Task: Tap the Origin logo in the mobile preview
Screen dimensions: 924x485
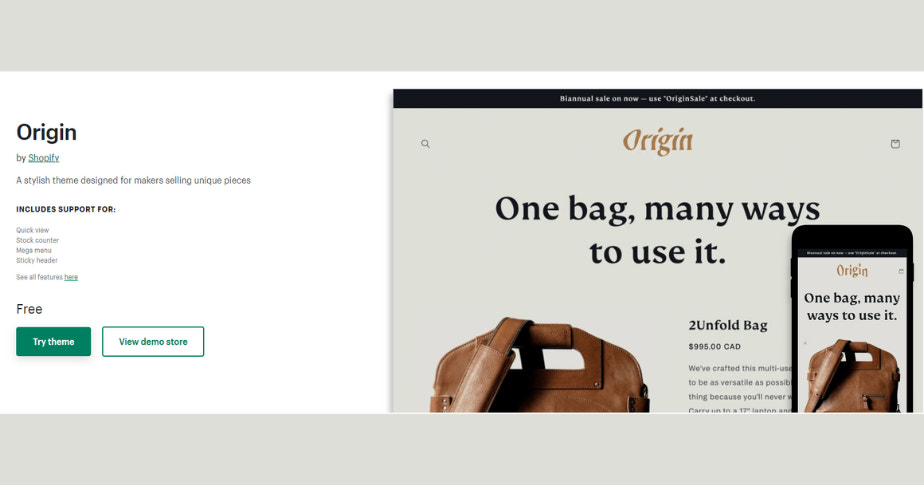Action: pyautogui.click(x=852, y=271)
